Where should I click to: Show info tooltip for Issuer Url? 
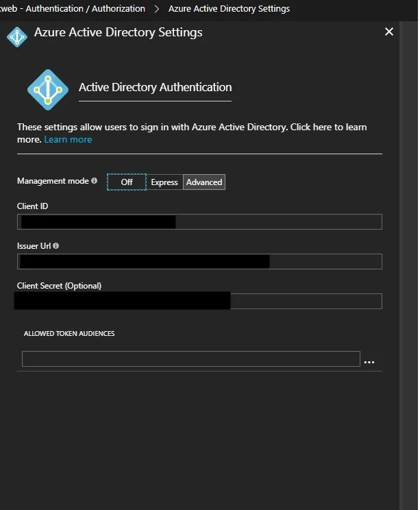56,246
